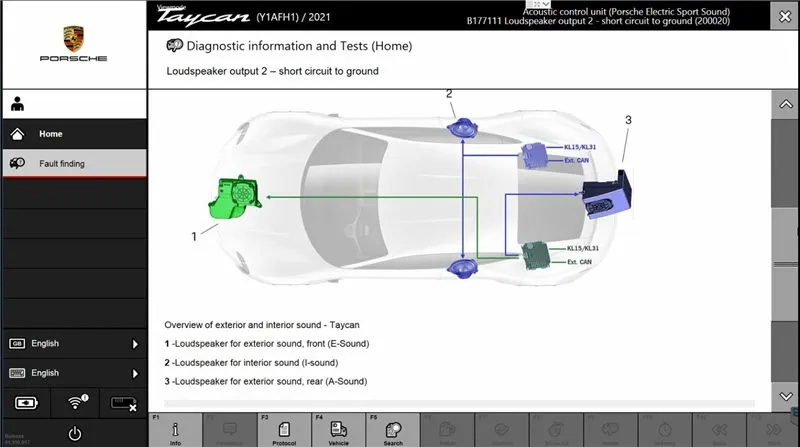Click the battery status icon
The image size is (800, 447).
pyautogui.click(x=27, y=403)
